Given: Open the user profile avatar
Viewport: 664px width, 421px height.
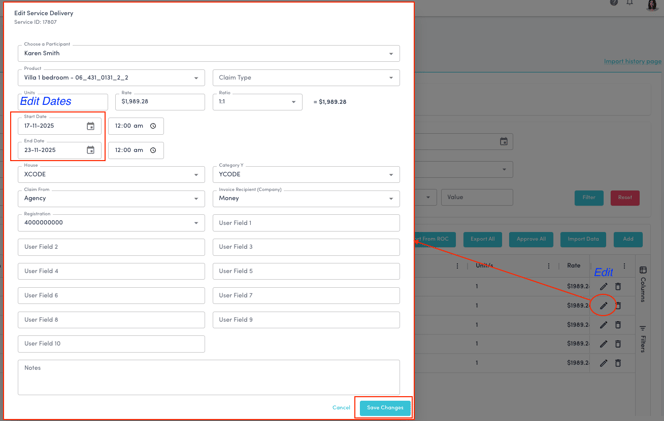Looking at the screenshot, I should coord(652,4).
